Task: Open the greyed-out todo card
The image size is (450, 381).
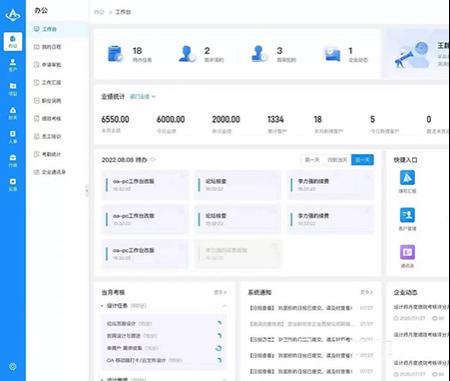Action: 238,254
